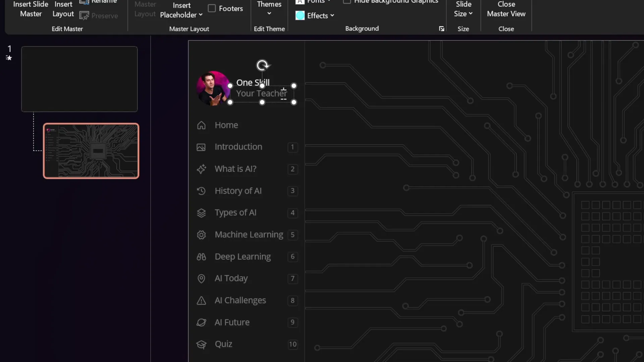Click the Introduction picture icon
644x362 pixels.
pos(201,147)
